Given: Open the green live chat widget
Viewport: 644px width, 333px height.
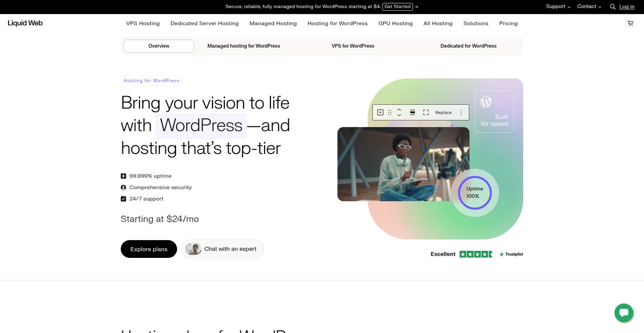Looking at the screenshot, I should [x=624, y=313].
